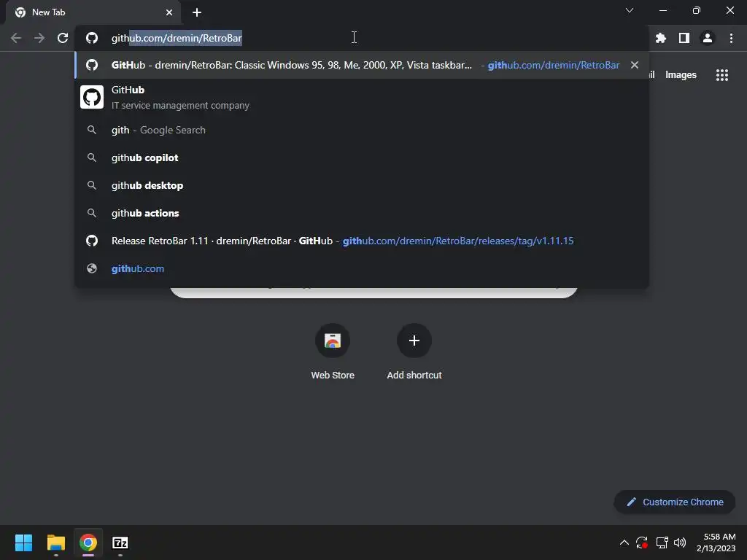
Task: Choose the 'github actions' suggestion
Action: pos(362,213)
